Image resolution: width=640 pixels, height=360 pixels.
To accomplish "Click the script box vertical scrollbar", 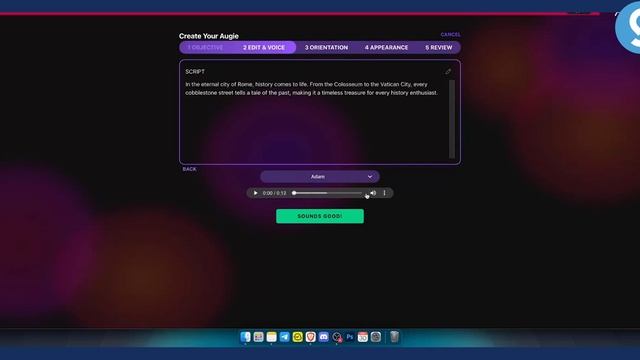I will (x=452, y=119).
